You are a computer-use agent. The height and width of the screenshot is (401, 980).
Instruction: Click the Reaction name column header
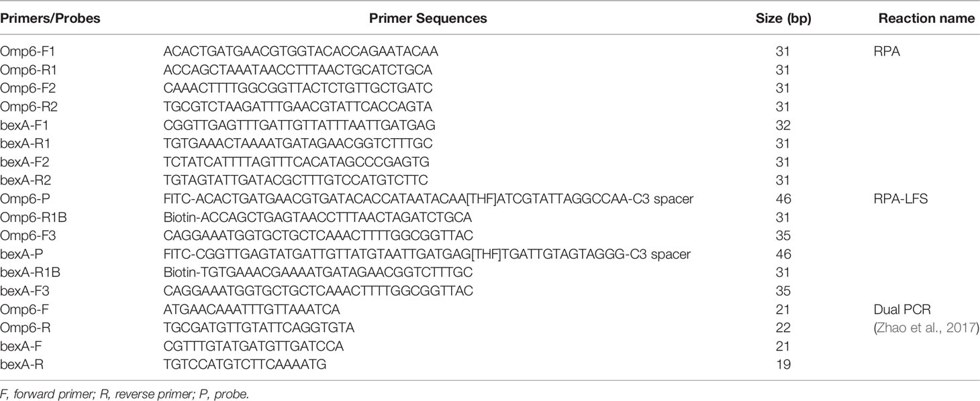point(926,19)
